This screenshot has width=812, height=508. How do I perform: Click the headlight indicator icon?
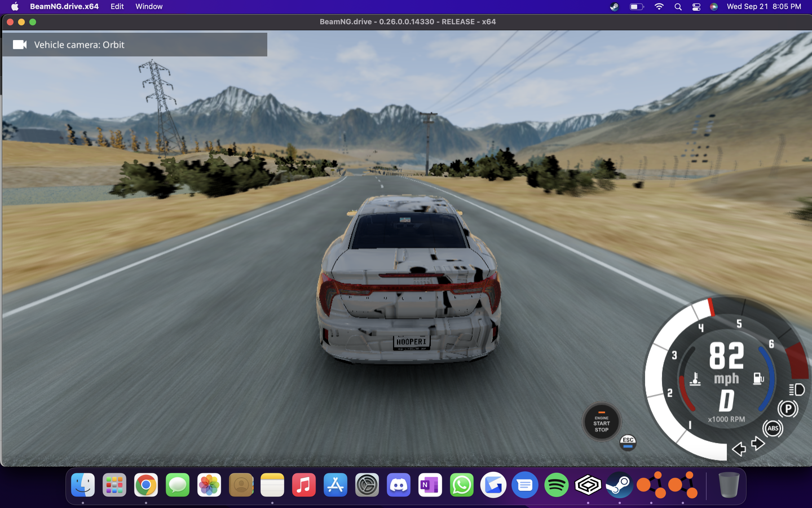point(796,390)
